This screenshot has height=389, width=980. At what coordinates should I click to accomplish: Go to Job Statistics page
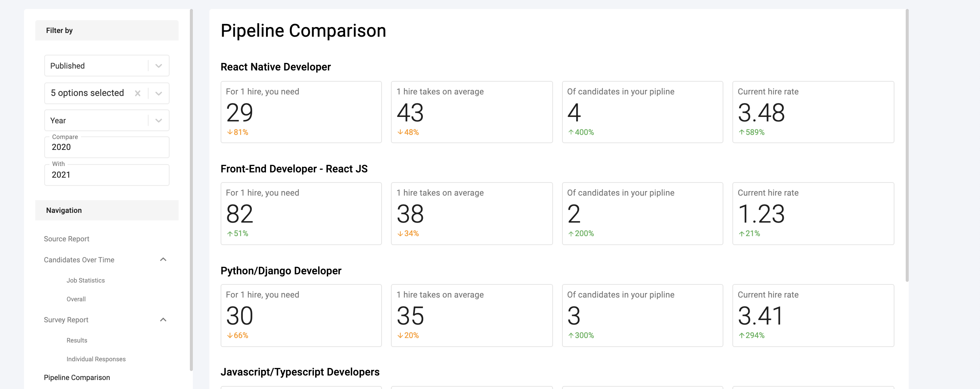[86, 280]
